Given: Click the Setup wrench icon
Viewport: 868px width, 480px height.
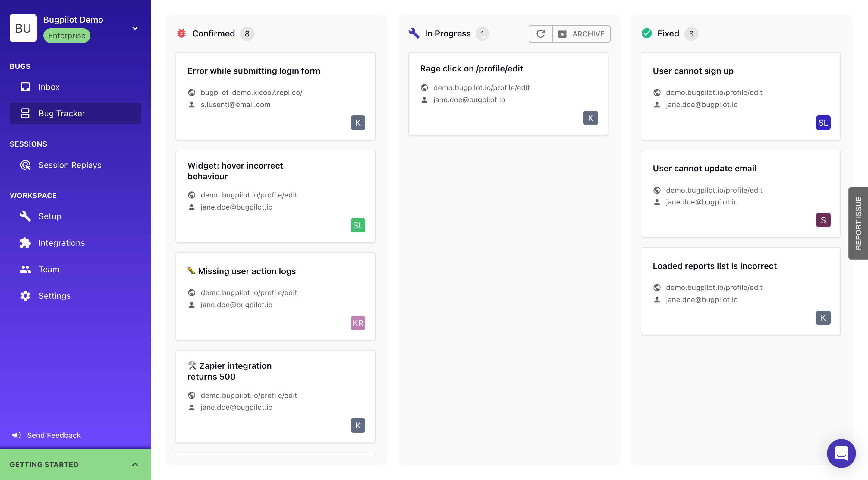Looking at the screenshot, I should coord(25,216).
